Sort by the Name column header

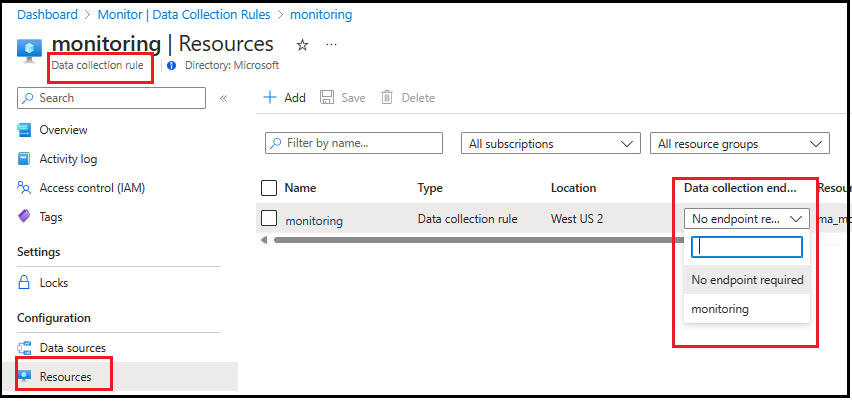pos(300,188)
